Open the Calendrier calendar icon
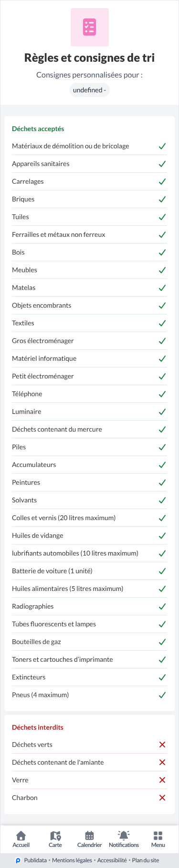The image size is (179, 868). tap(89, 835)
